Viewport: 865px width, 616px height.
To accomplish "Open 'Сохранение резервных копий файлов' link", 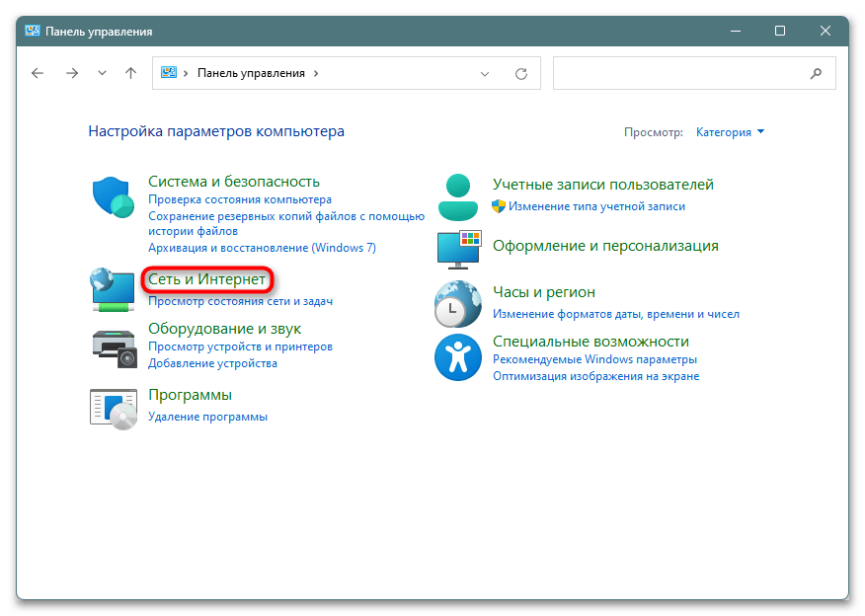I will coord(286,223).
